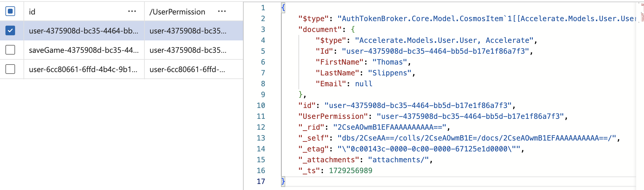Viewport: 644px width, 190px height.
Task: Open the "saveGame-4375908d-bc35-44..." document
Action: [x=84, y=50]
